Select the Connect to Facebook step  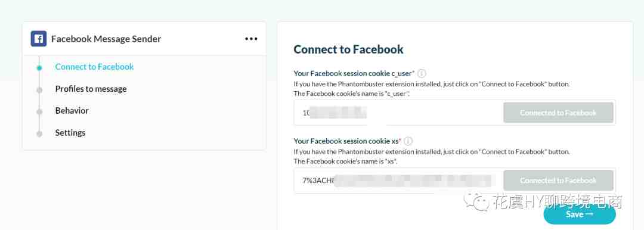click(94, 67)
